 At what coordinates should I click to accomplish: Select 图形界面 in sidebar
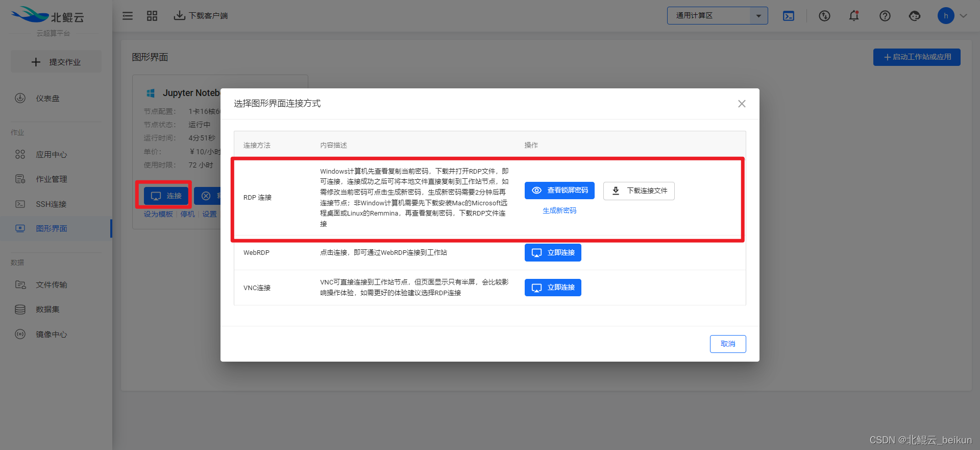[56, 228]
